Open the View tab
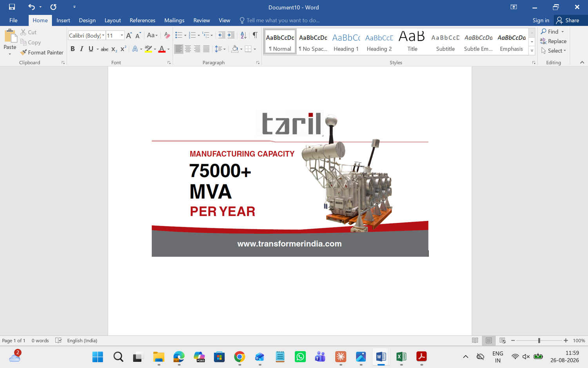 coord(224,20)
